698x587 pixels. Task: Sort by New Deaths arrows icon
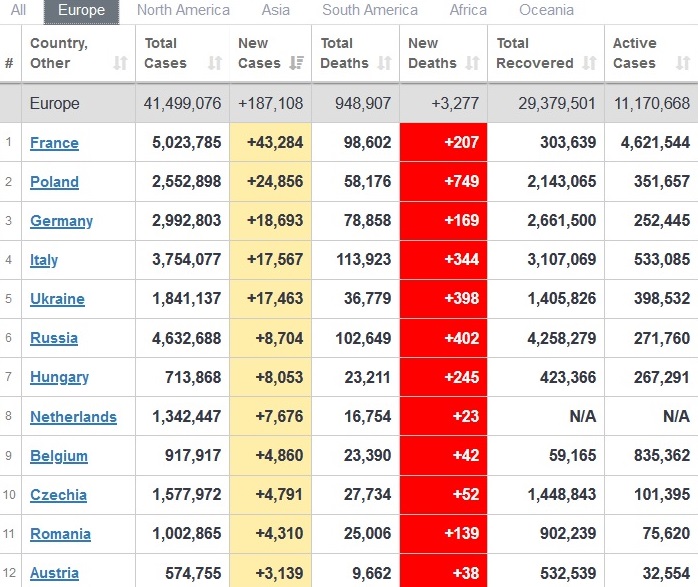tap(473, 63)
